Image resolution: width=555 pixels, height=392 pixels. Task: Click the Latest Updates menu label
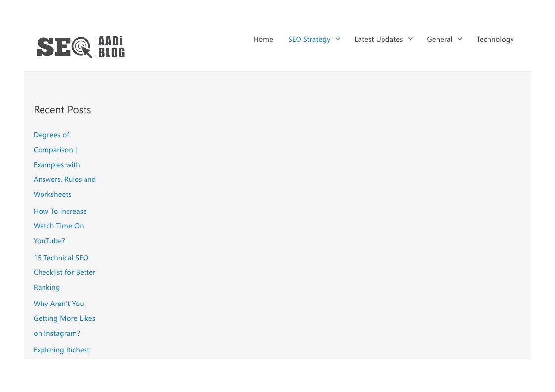point(379,39)
